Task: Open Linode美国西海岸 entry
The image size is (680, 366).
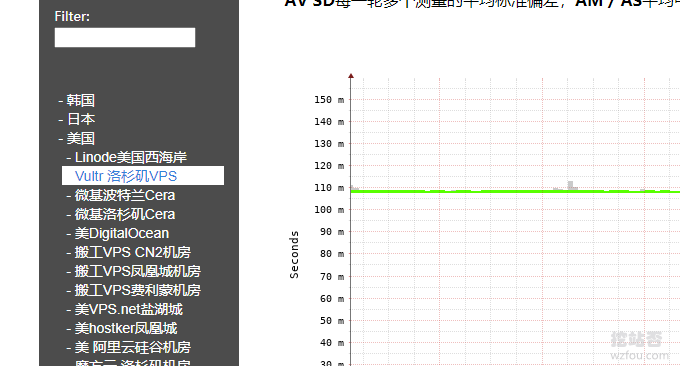Action: pyautogui.click(x=131, y=157)
